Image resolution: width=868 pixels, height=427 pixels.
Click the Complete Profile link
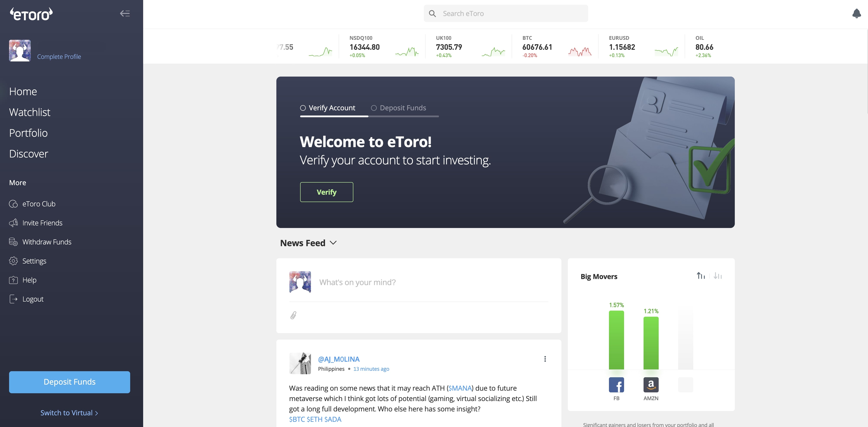[59, 57]
